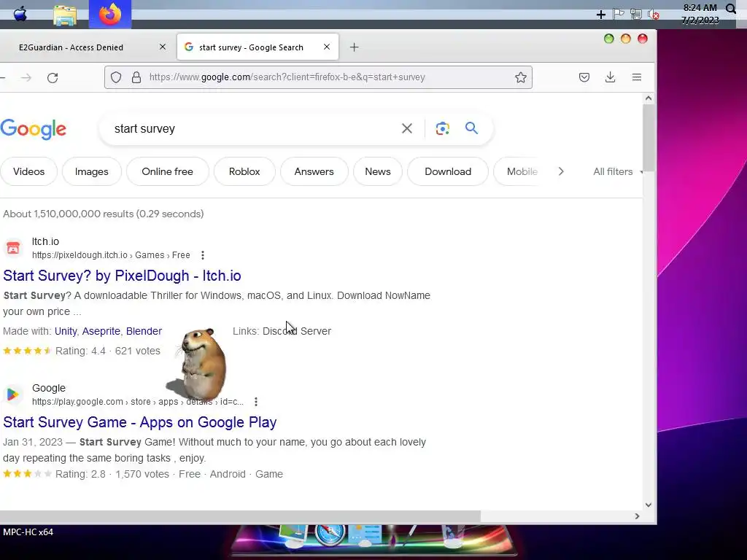Open options for the Google Play result
747x560 pixels.
pos(256,402)
